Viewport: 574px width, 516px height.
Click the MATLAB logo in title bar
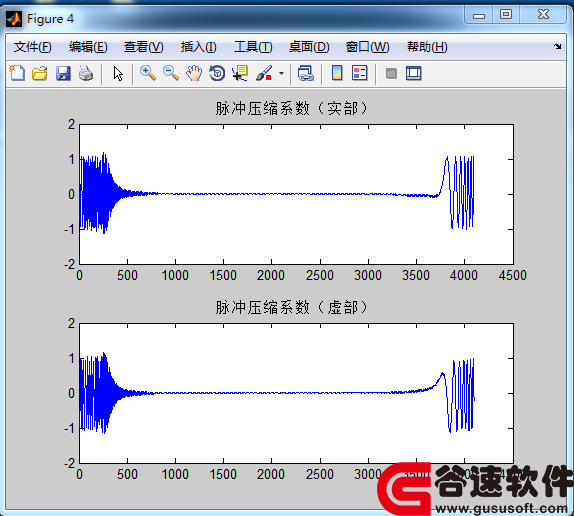[14, 19]
